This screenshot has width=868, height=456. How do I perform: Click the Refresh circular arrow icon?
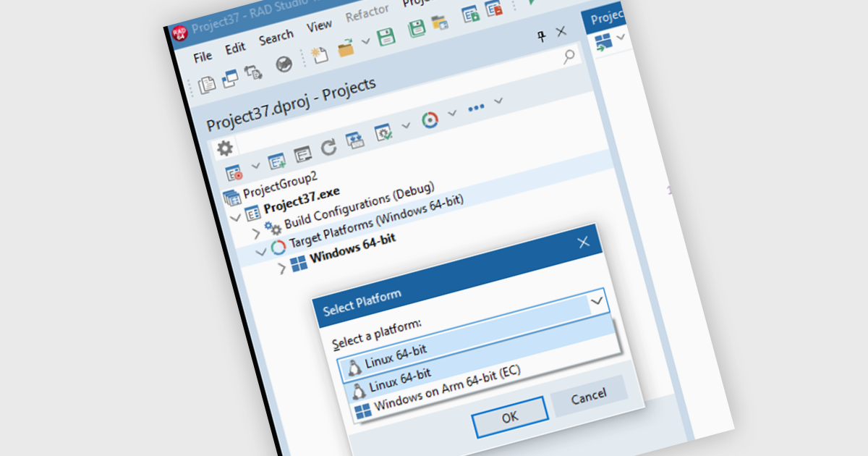pyautogui.click(x=328, y=148)
